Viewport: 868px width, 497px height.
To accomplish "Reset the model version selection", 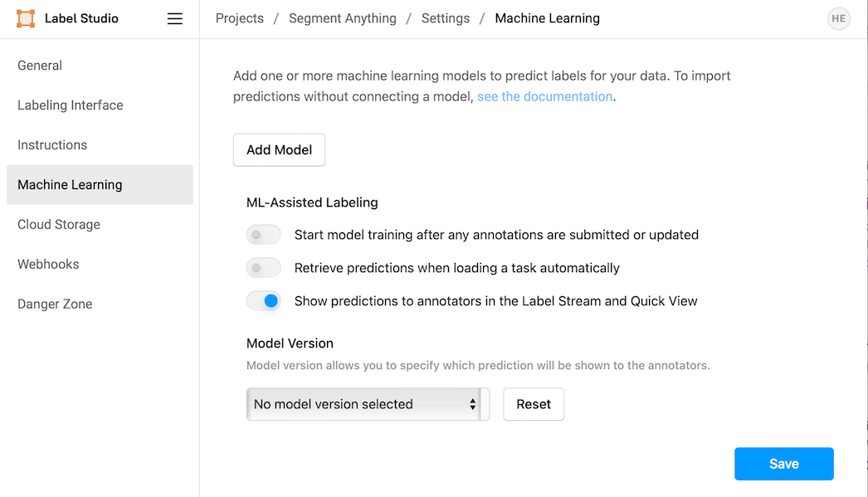I will point(534,404).
